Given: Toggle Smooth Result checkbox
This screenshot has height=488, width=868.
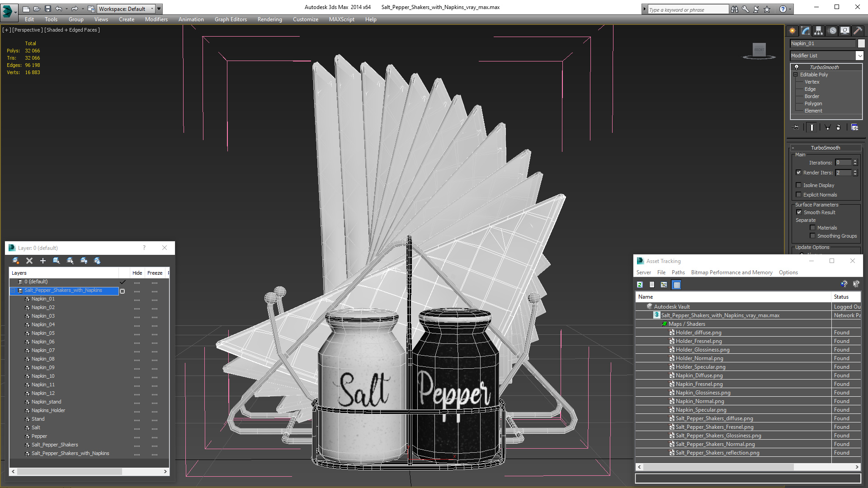Looking at the screenshot, I should pyautogui.click(x=799, y=212).
